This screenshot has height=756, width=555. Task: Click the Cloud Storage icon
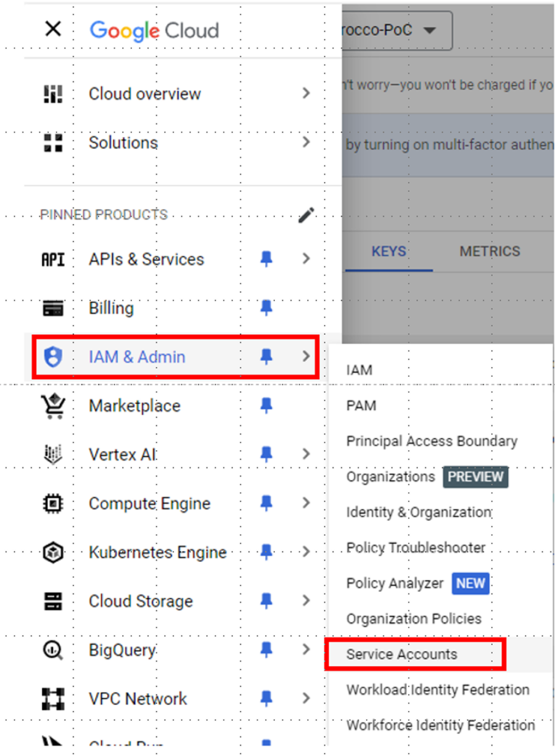53,601
